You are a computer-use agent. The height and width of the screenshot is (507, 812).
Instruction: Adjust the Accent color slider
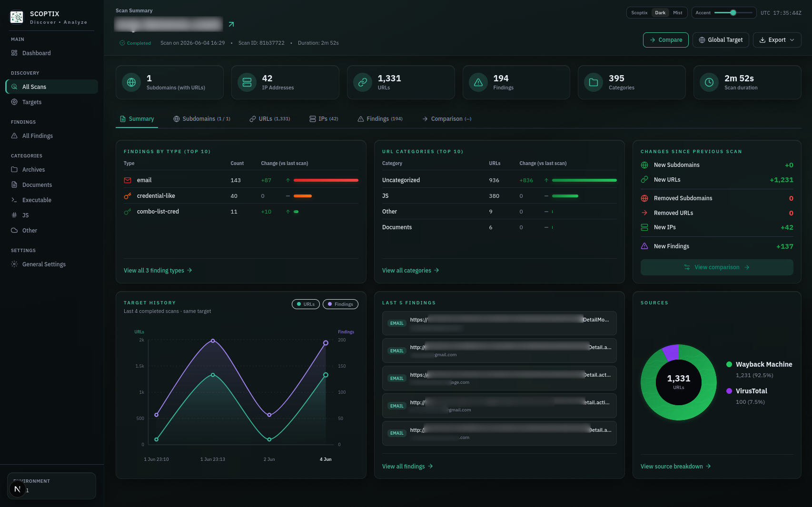(733, 13)
